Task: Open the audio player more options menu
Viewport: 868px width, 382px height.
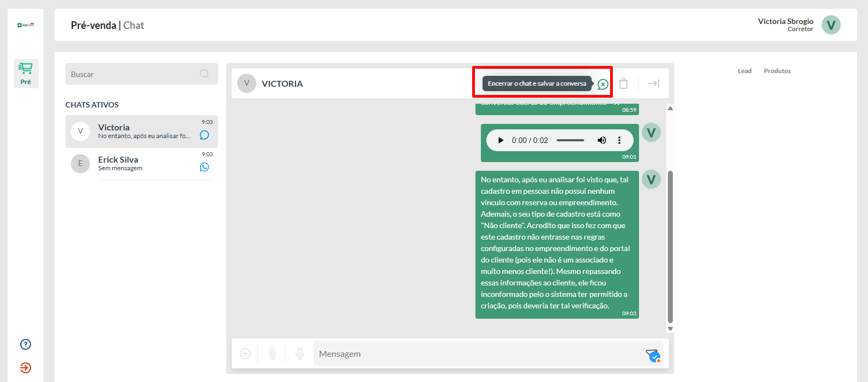Action: [x=619, y=140]
